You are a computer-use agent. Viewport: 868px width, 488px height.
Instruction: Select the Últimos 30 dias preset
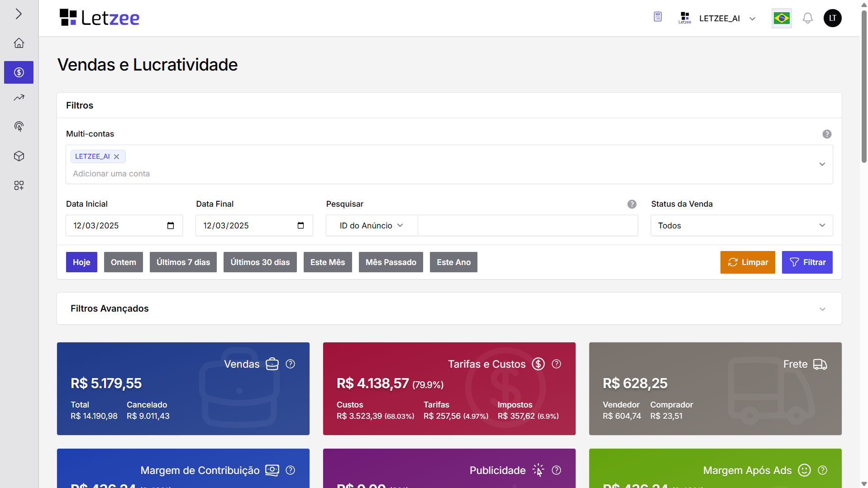click(x=260, y=262)
